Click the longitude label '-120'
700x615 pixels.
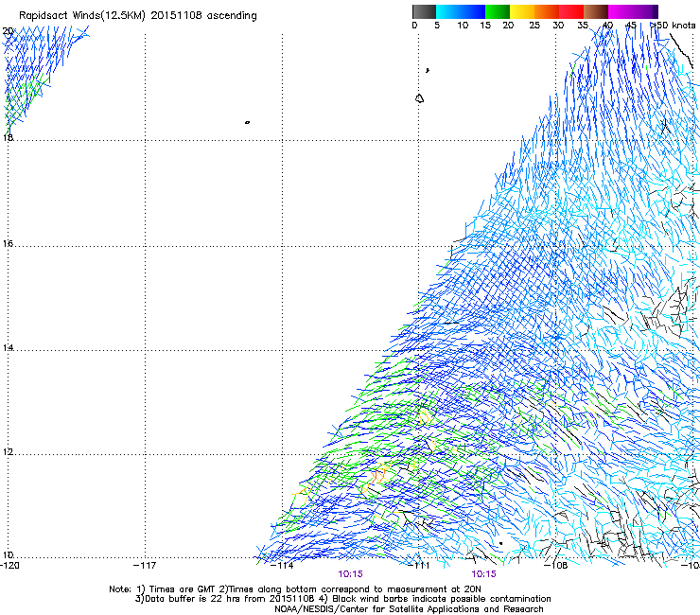pos(9,566)
